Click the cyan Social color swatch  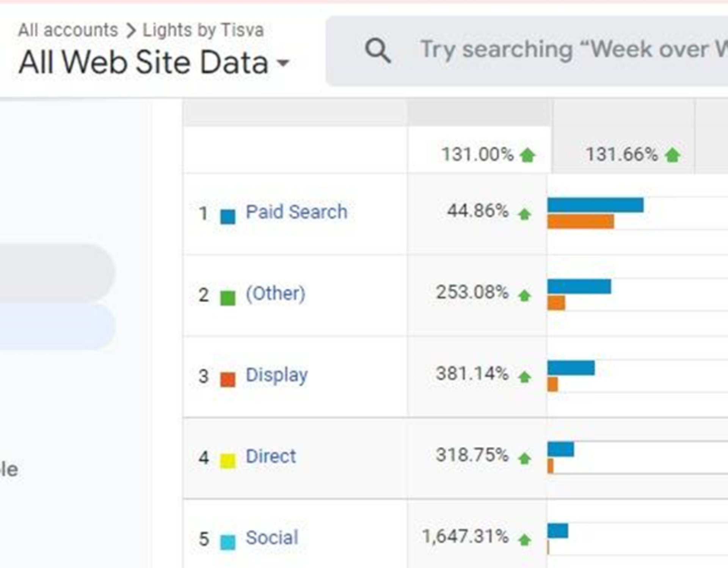tap(228, 542)
